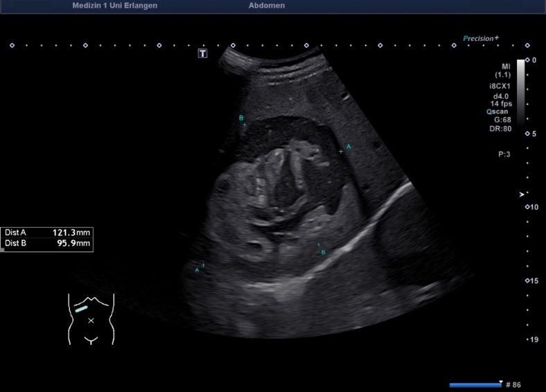Screen dimensions: 546x392
Task: Click the small gray handle on measurement box
Action: coord(2,250)
